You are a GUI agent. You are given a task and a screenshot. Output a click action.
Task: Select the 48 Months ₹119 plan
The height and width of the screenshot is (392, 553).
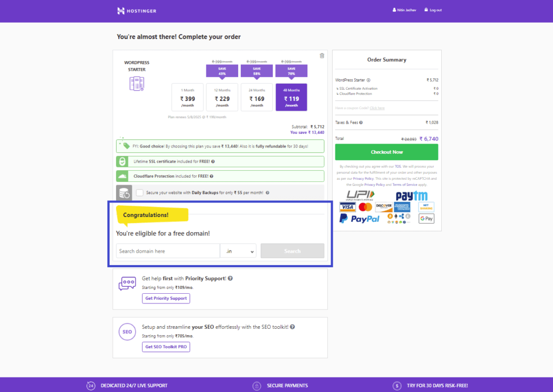tap(291, 97)
